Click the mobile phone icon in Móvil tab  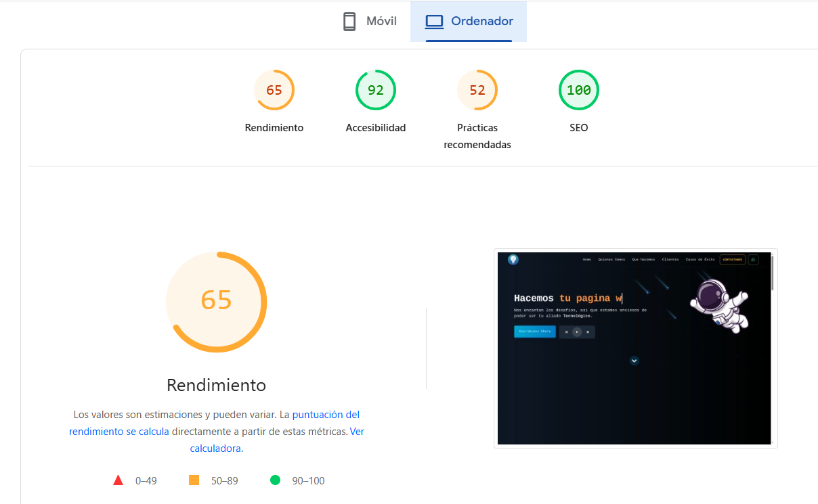click(x=349, y=22)
